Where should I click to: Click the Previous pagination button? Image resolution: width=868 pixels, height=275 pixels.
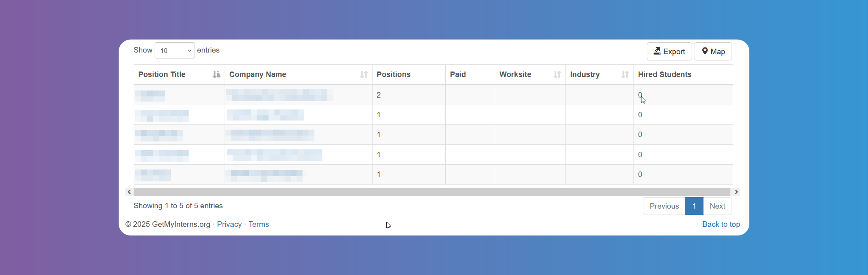(x=664, y=206)
